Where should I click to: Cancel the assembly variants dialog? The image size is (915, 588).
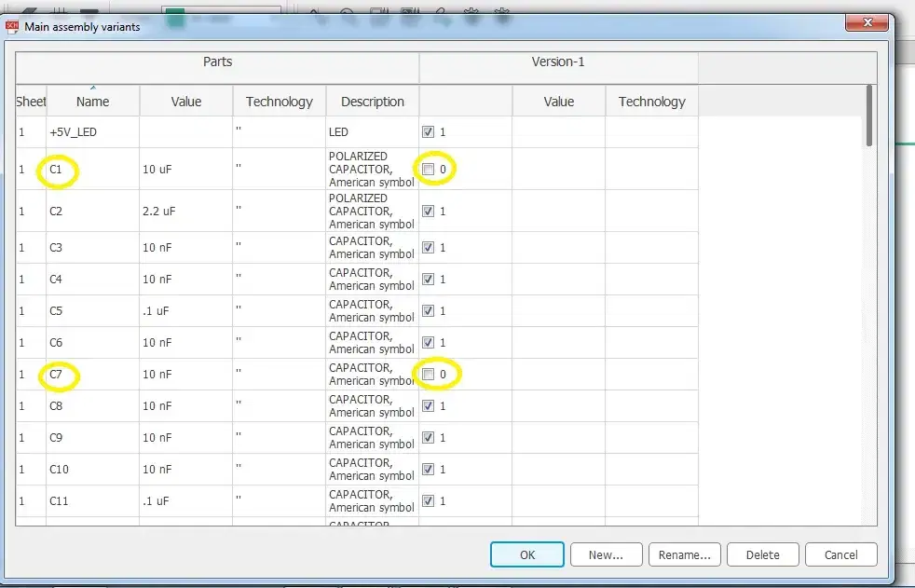[840, 554]
